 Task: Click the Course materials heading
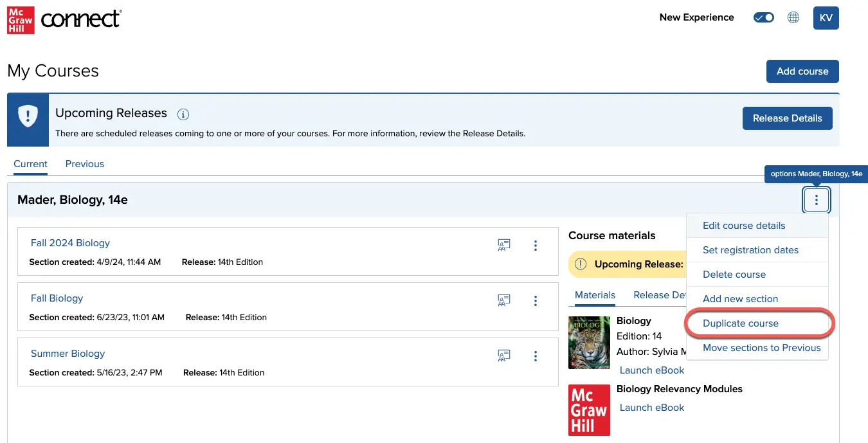611,236
